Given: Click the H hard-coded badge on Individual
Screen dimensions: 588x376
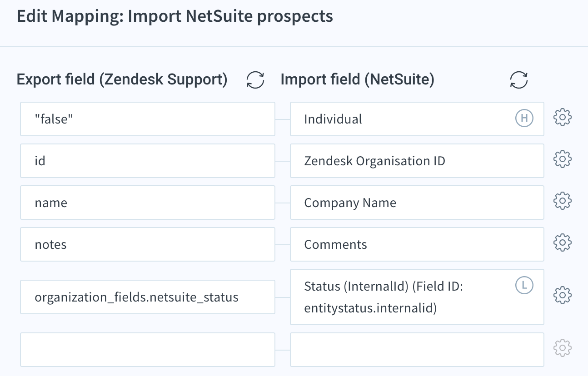Looking at the screenshot, I should [x=524, y=118].
